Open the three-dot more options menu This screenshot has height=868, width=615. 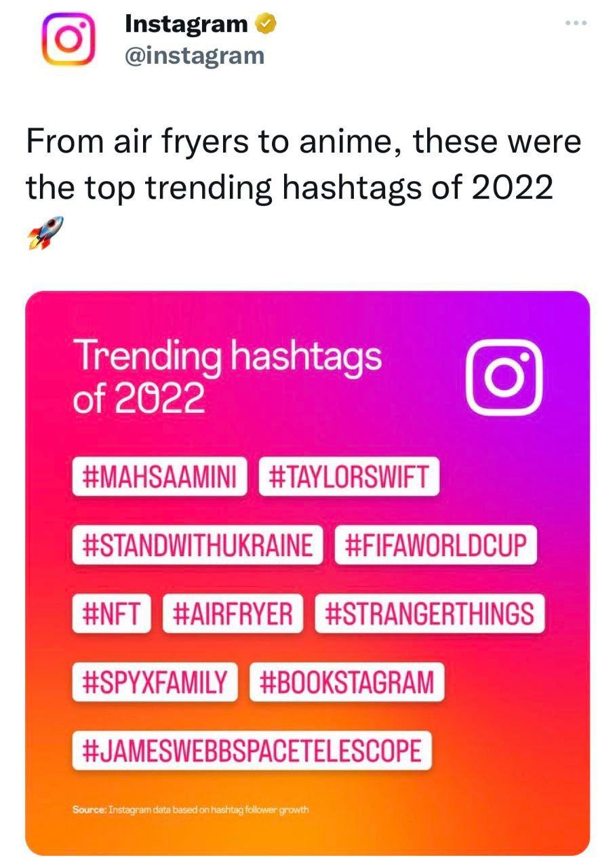point(576,23)
